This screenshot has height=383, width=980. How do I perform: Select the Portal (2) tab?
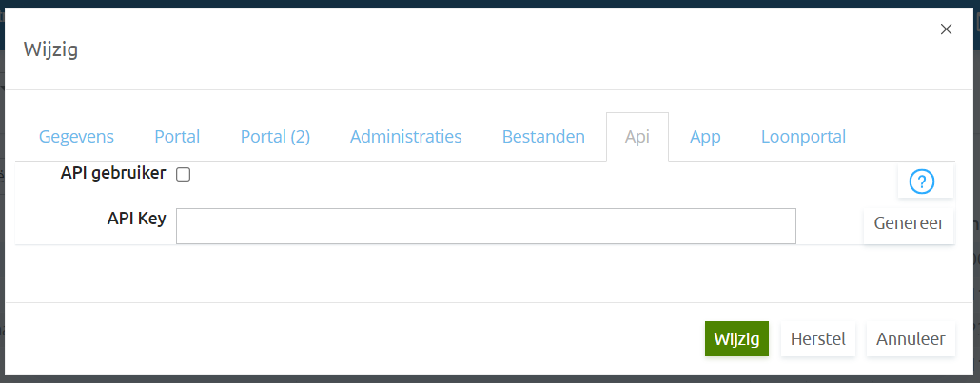tap(275, 137)
